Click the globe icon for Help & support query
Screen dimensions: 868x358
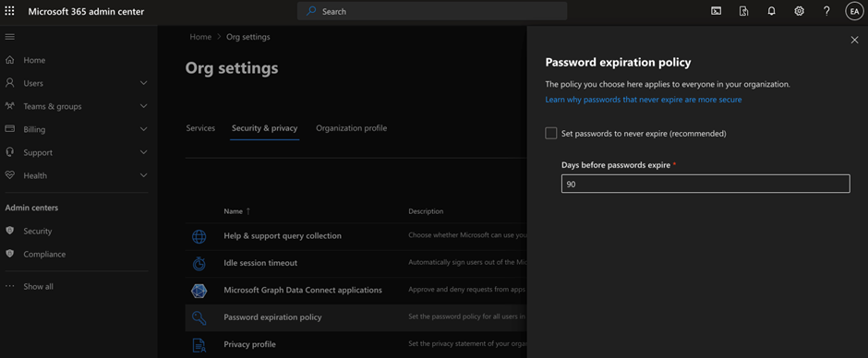click(x=199, y=236)
